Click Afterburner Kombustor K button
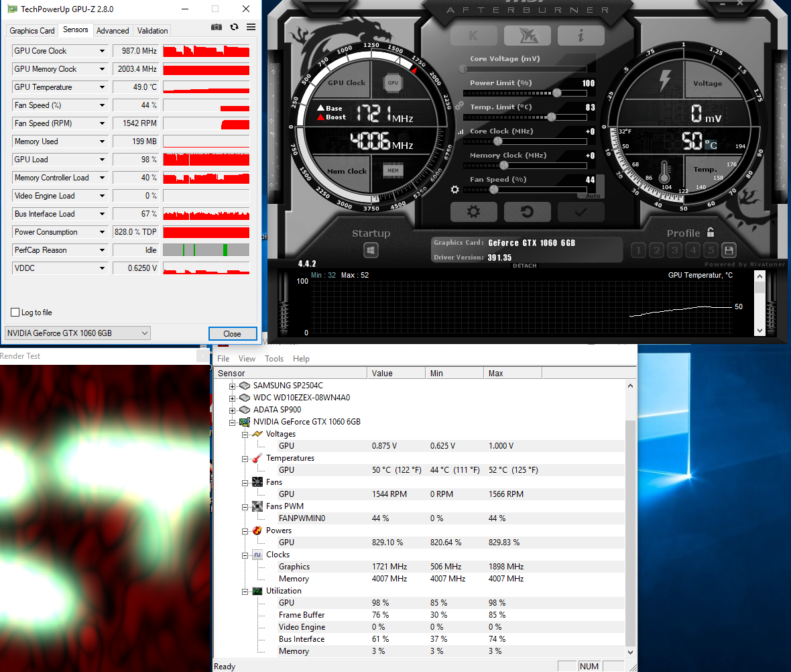 click(474, 36)
